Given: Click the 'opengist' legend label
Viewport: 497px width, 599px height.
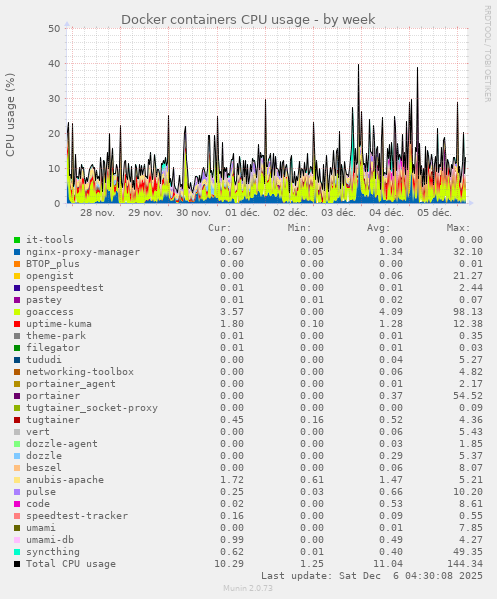Looking at the screenshot, I should tap(50, 276).
